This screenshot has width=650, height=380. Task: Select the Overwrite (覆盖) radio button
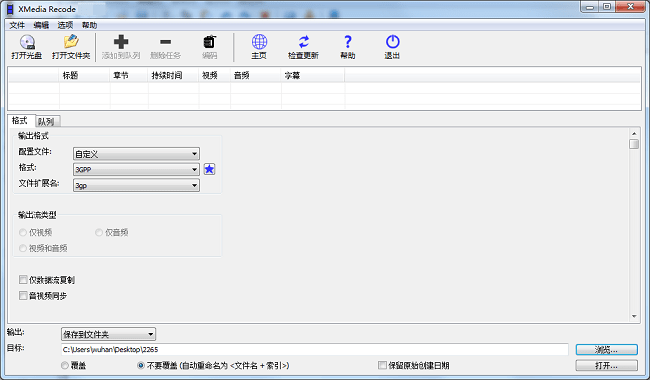click(x=65, y=365)
